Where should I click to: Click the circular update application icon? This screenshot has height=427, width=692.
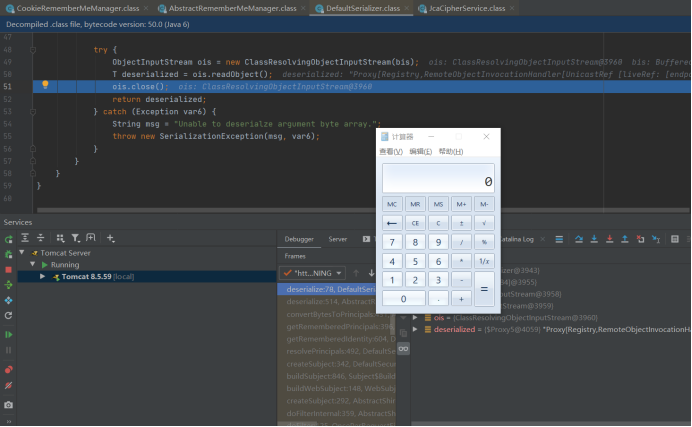tap(8, 315)
